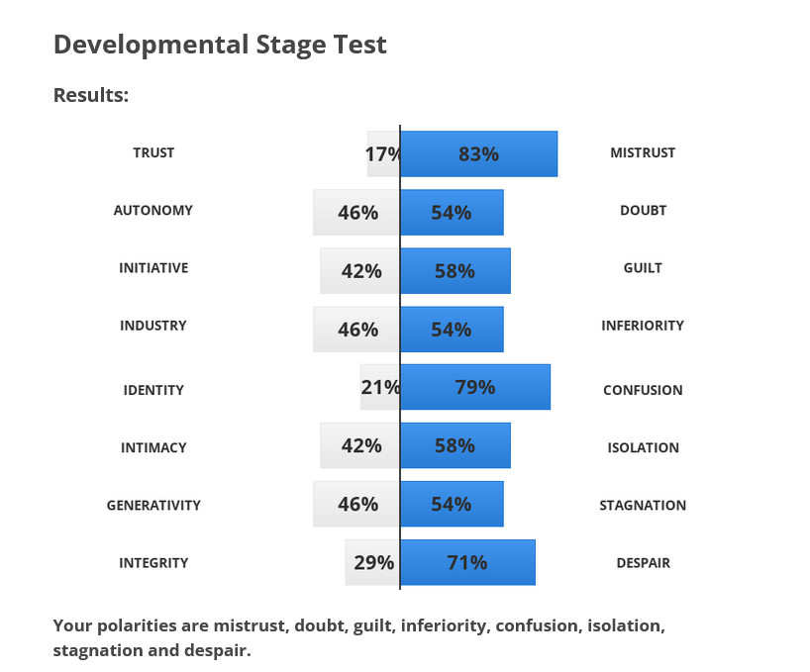Click the polarities summary text
Image resolution: width=810 pixels, height=672 pixels.
coord(359,638)
